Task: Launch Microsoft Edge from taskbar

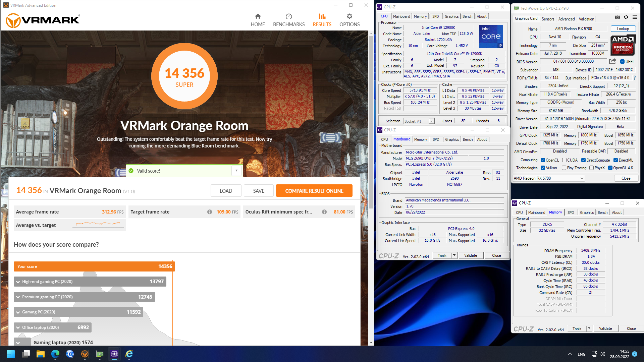Action: pyautogui.click(x=55, y=354)
